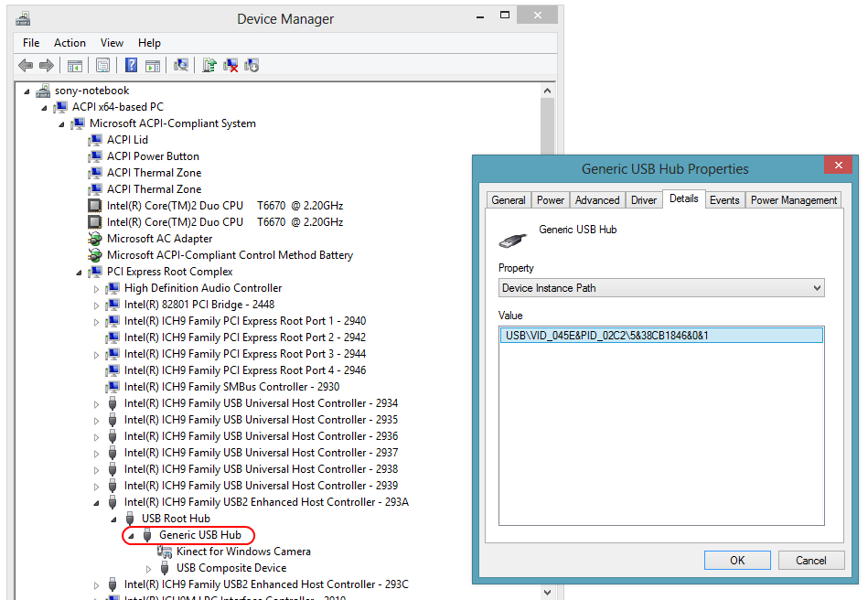This screenshot has width=868, height=600.
Task: Expand USB2 Enhanced Host Controller 293C
Action: tap(96, 585)
